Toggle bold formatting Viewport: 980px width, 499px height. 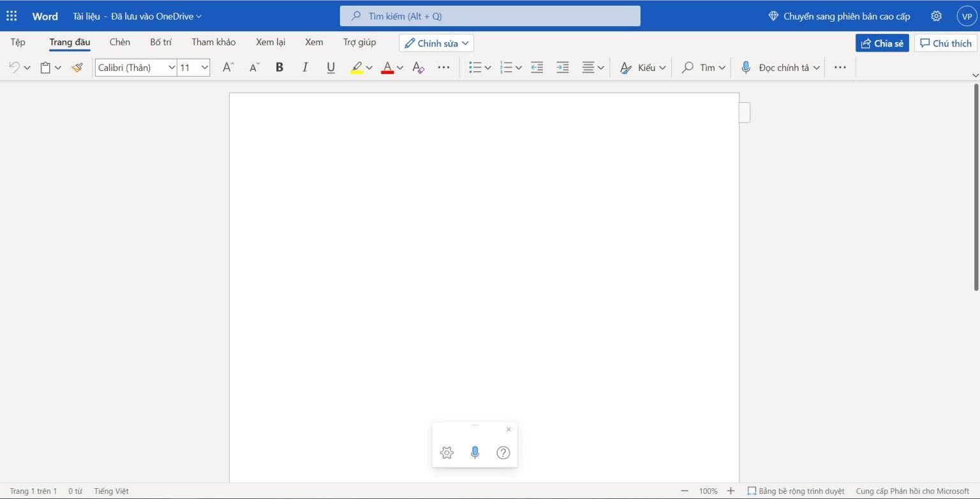[279, 67]
